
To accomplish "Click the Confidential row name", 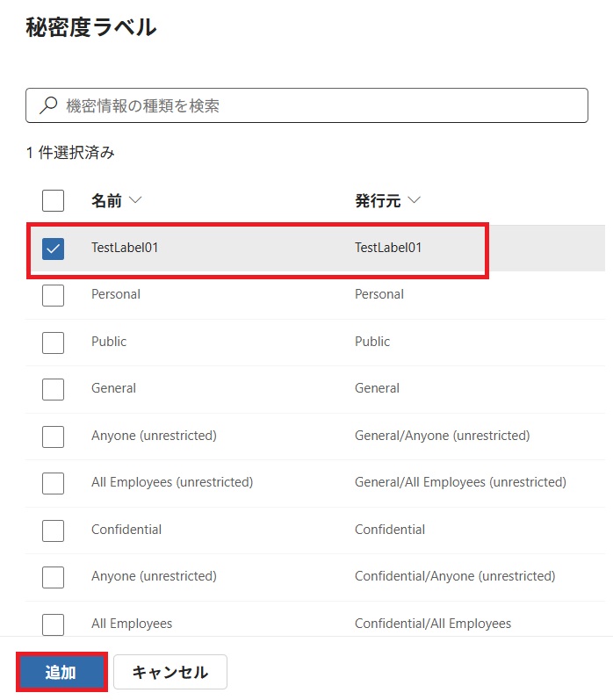I will (126, 530).
